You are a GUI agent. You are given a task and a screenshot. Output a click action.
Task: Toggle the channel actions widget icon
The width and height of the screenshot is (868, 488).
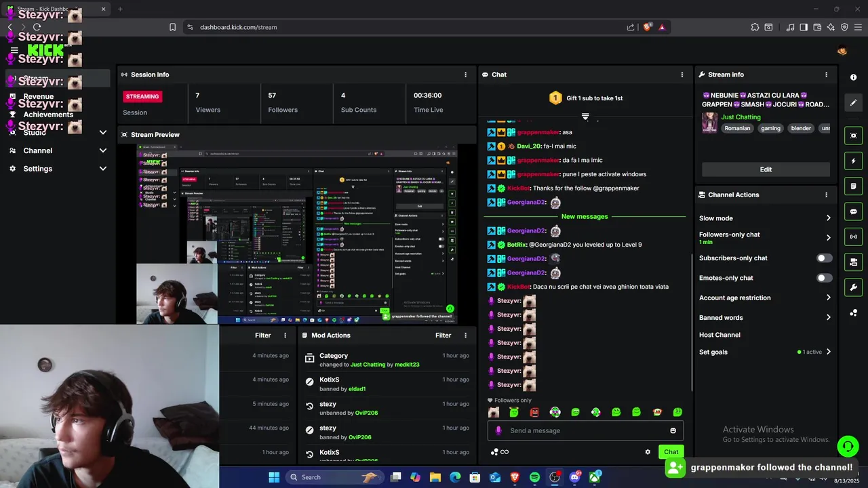click(x=854, y=262)
